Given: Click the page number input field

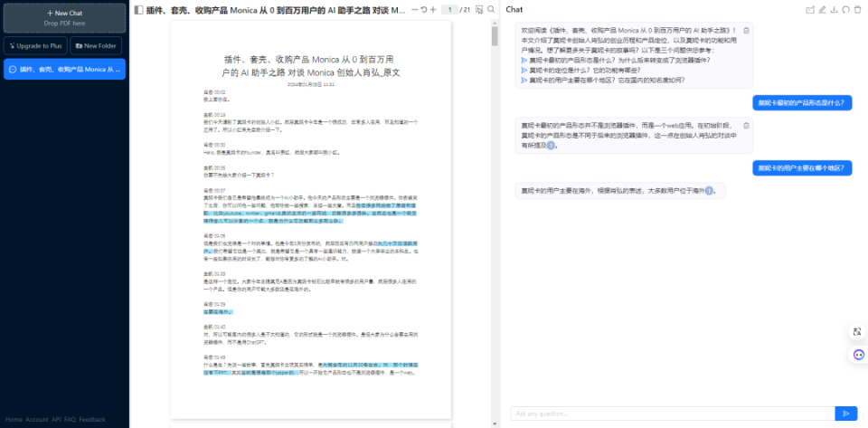Looking at the screenshot, I should (450, 9).
